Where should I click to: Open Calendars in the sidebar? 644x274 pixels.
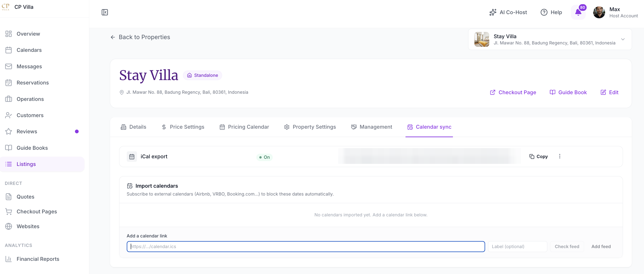[43, 50]
